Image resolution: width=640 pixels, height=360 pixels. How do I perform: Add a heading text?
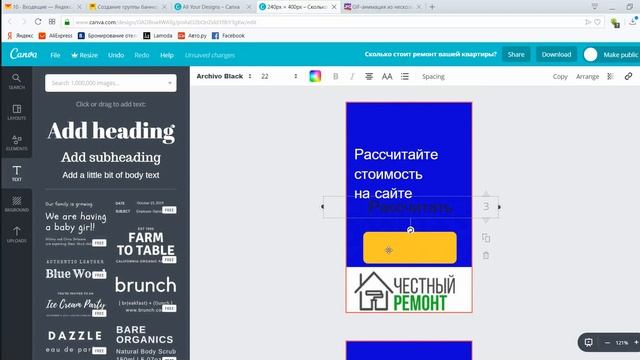click(x=111, y=131)
